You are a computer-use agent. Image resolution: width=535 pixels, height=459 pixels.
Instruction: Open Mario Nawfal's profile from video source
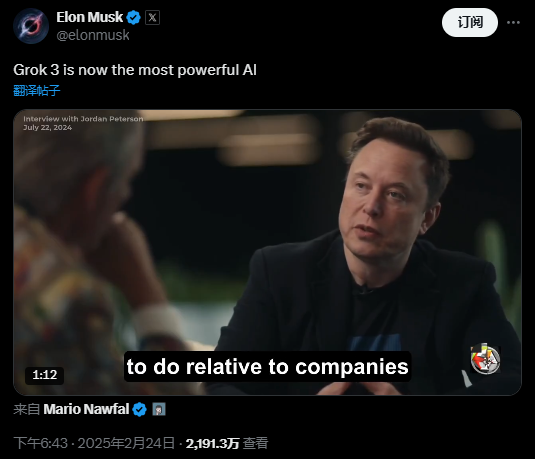point(86,409)
